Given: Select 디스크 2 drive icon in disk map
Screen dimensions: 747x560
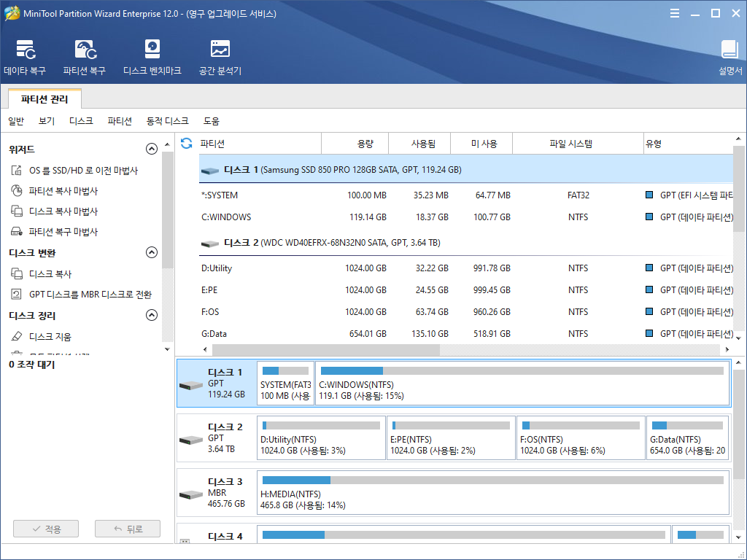Looking at the screenshot, I should tap(191, 440).
